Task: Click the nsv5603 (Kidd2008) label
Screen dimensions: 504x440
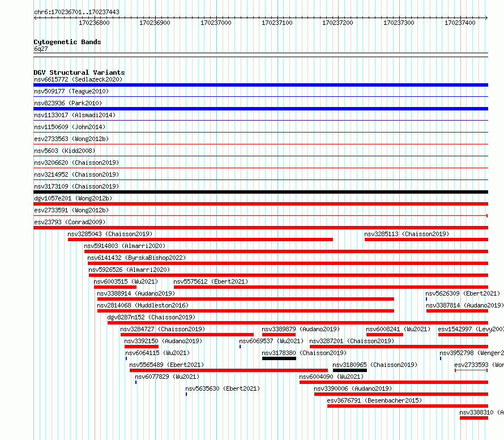Action: [65, 151]
